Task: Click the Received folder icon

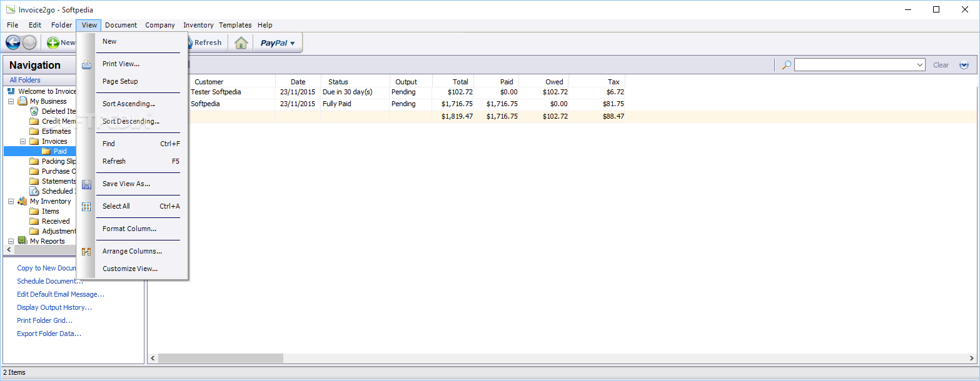Action: coord(34,221)
